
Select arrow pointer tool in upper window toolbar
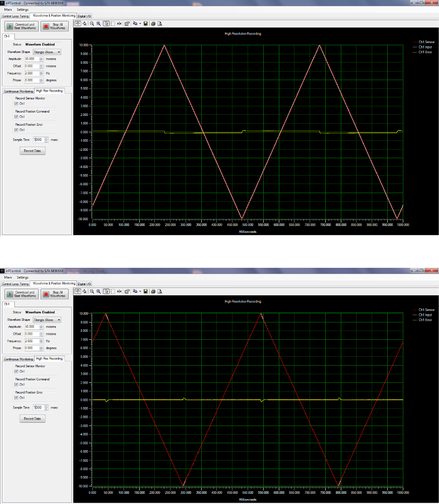point(106,23)
